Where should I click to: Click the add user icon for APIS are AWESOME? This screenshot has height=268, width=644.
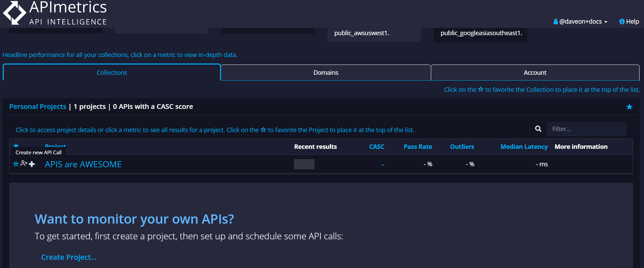point(24,164)
